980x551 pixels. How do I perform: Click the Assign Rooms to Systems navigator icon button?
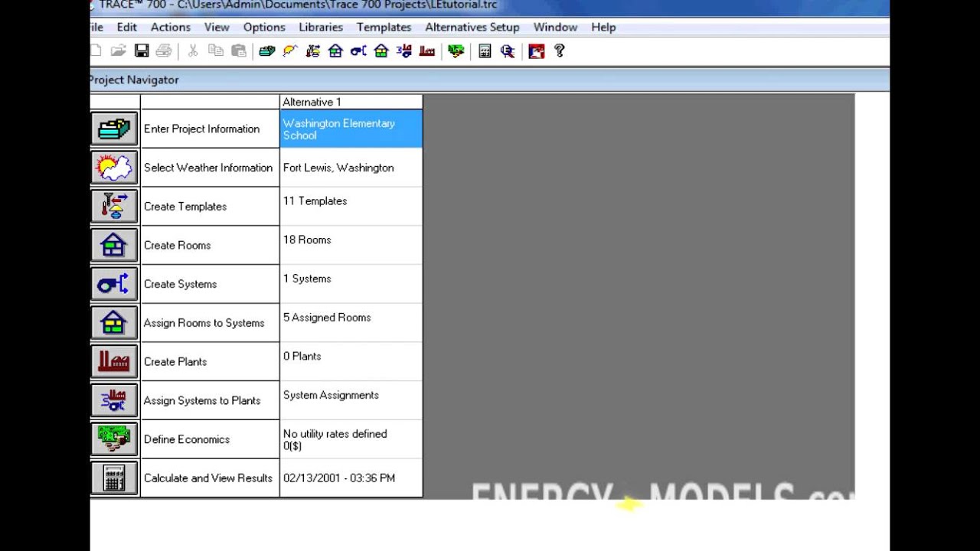point(114,323)
